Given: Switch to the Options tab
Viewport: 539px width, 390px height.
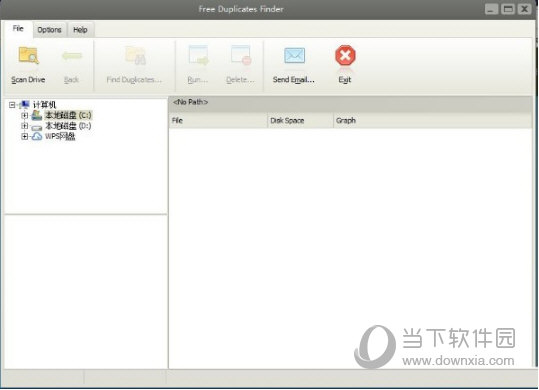Looking at the screenshot, I should pyautogui.click(x=49, y=30).
